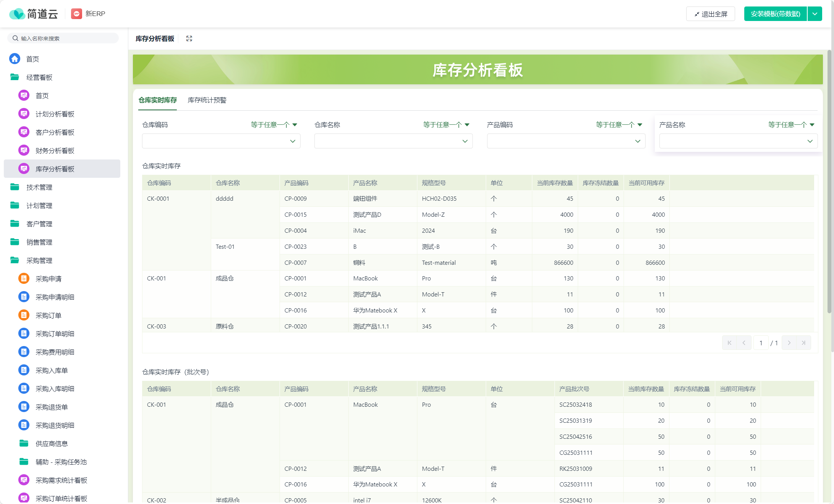
Task: Open 等于任意一个 condition dropdown for 仓库编码
Action: (x=274, y=125)
